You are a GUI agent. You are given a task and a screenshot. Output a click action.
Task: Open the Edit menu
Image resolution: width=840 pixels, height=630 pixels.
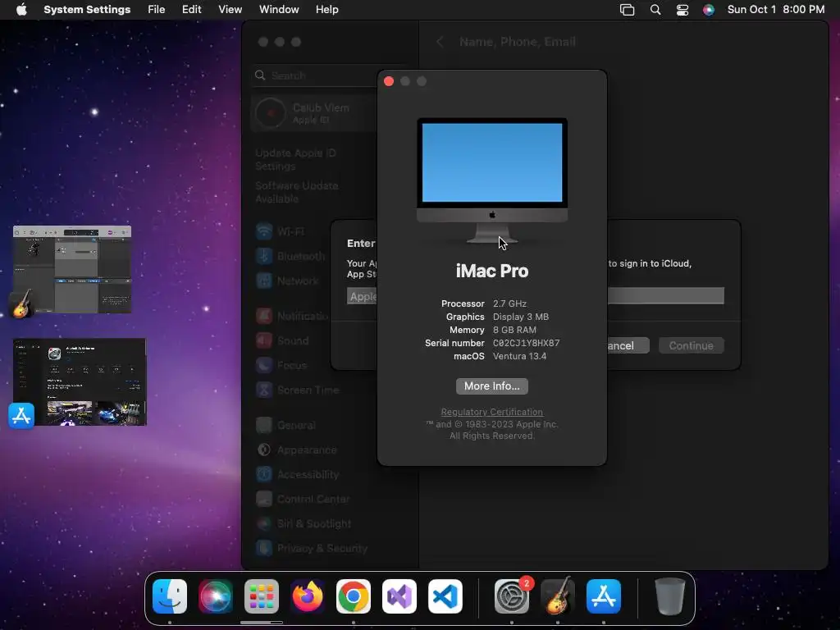pyautogui.click(x=191, y=10)
